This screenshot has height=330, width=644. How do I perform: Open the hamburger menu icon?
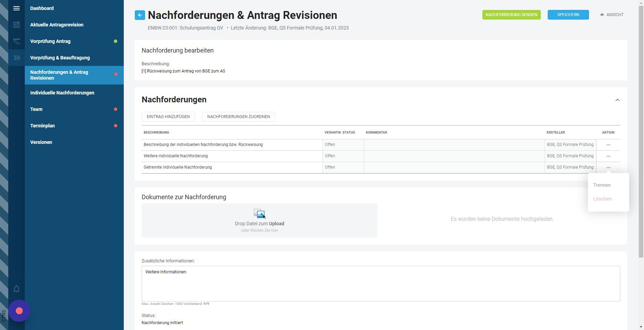tap(16, 8)
